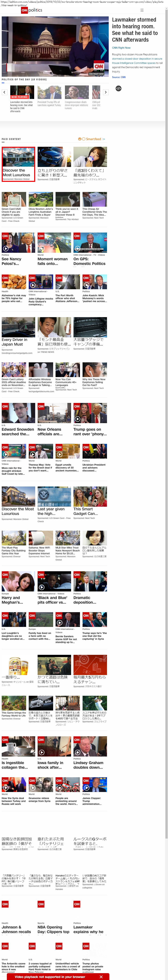Screen dimensions: 168x980
Task: Select the 'Now Playing' carousel thumbnail
Action: (x=22, y=92)
